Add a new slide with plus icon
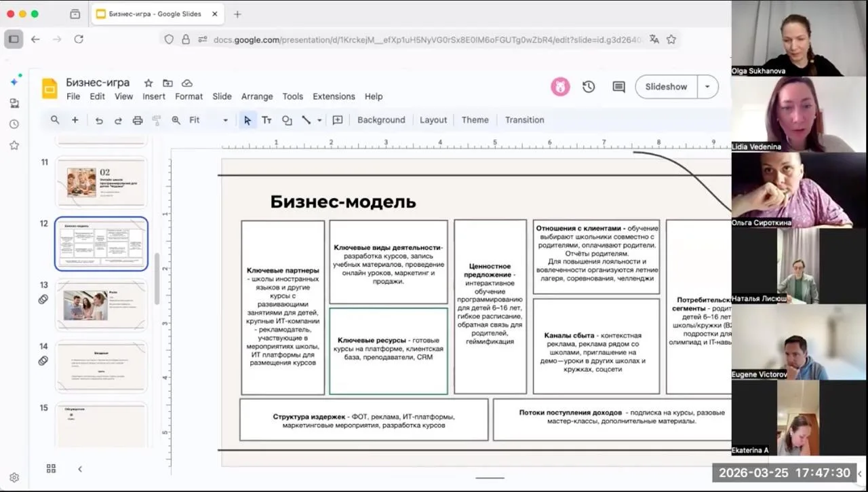This screenshot has height=492, width=868. click(75, 120)
